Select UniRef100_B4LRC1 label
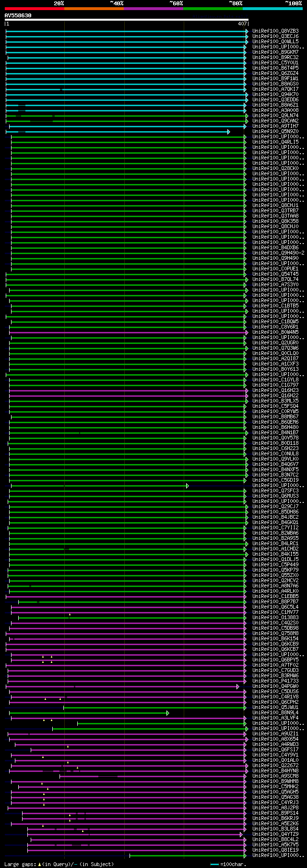This screenshot has width=307, height=868. [x=275, y=544]
